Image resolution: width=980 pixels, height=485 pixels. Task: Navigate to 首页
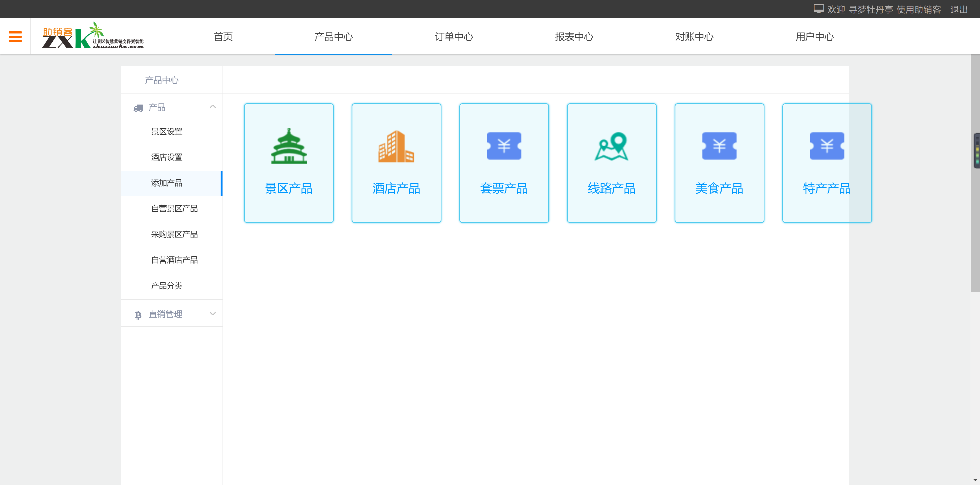(x=223, y=37)
